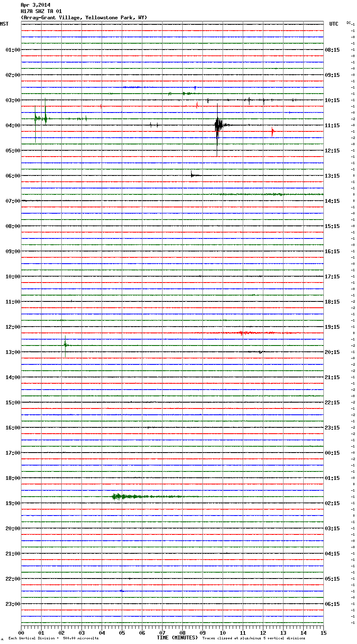This screenshot has height=644, width=357.
Task: Select the '18:00' MST time label
Action: [x=13, y=478]
